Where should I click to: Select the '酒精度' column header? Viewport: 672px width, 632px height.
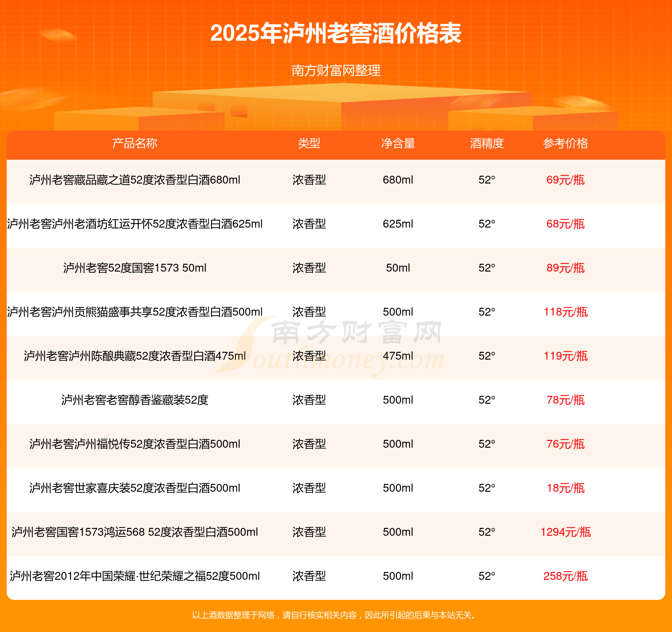click(x=487, y=143)
